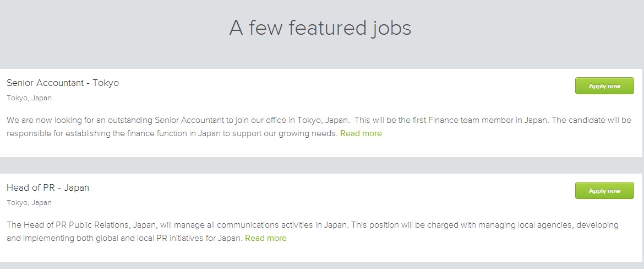The image size is (644, 269).
Task: Click blank space right of Head of PR title
Action: tap(330, 189)
